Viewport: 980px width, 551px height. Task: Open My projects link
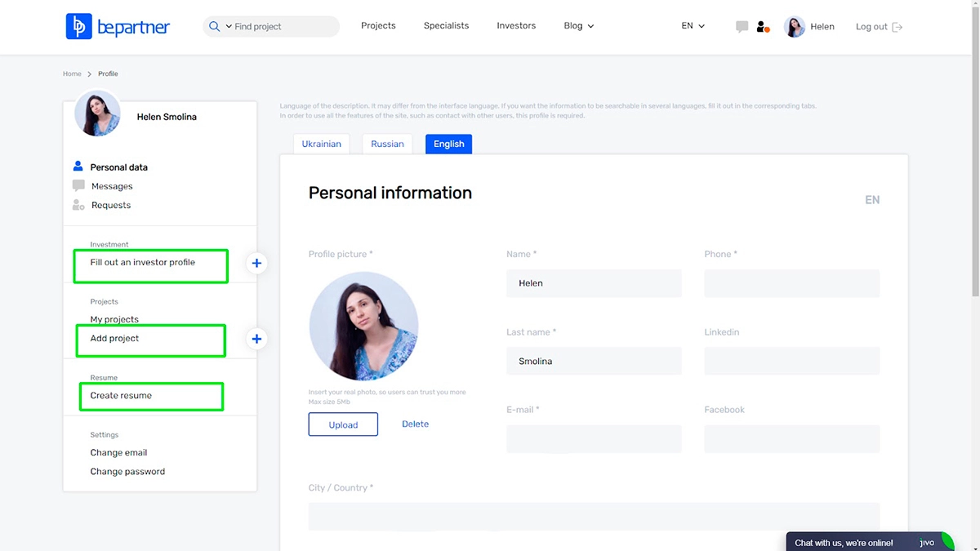tap(114, 319)
